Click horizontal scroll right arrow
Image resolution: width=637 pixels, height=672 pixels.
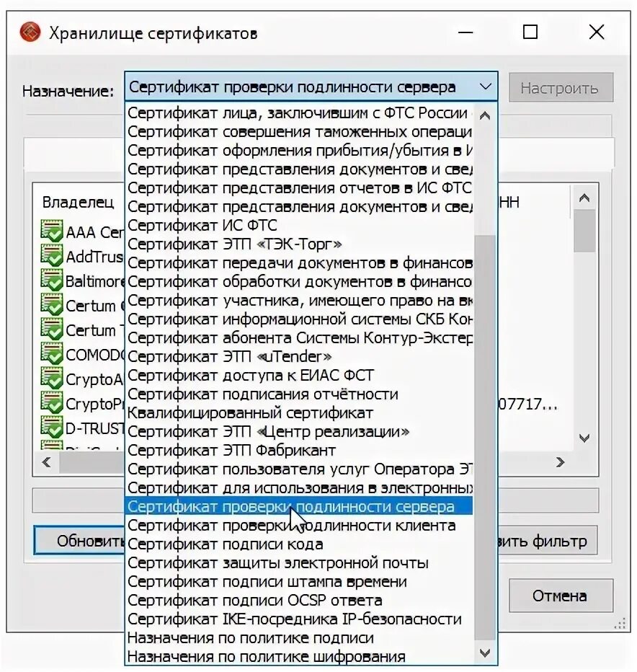(x=560, y=462)
